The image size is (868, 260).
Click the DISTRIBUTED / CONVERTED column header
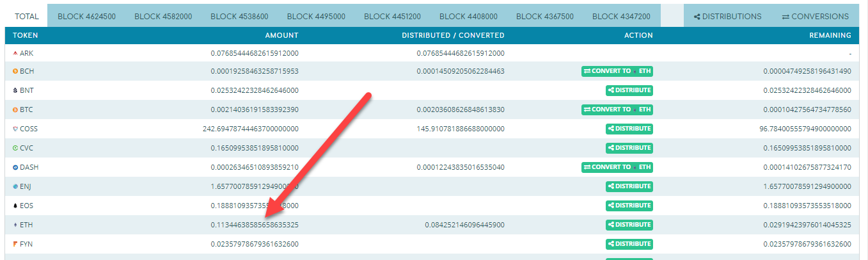(x=453, y=36)
